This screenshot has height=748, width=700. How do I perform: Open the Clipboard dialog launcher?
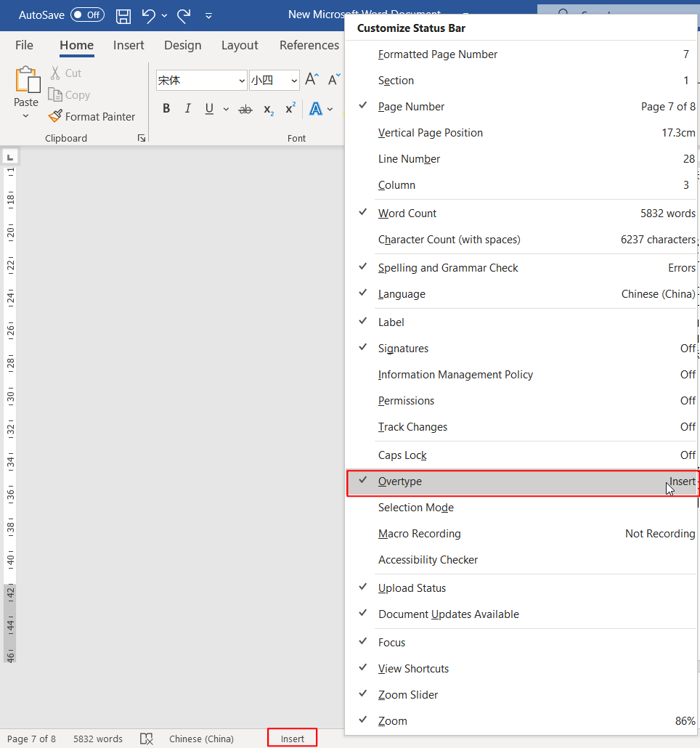pyautogui.click(x=142, y=138)
